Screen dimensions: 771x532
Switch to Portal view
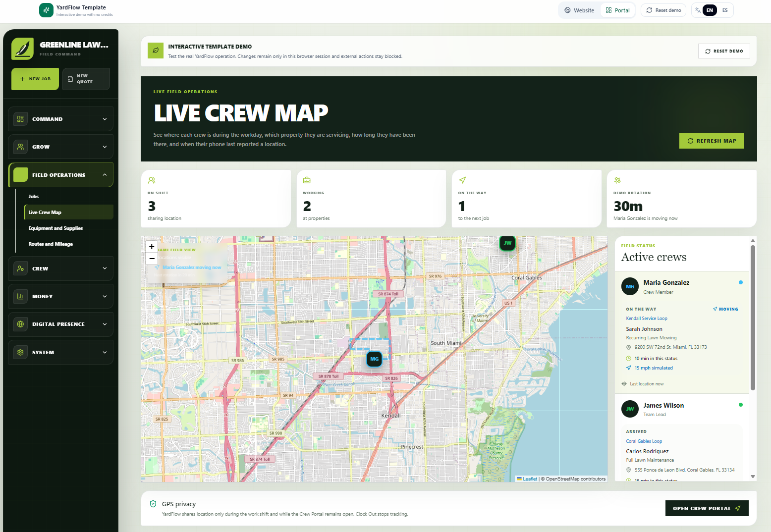pos(617,10)
